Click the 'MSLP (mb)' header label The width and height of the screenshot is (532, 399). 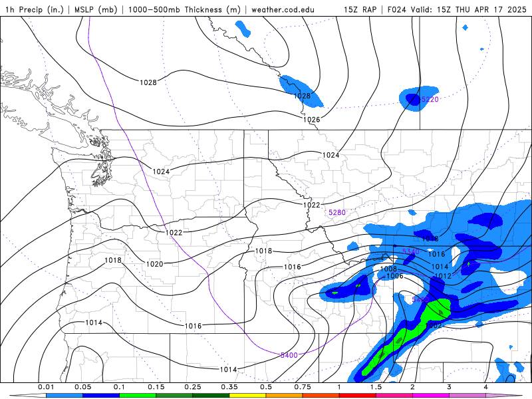tap(96, 9)
